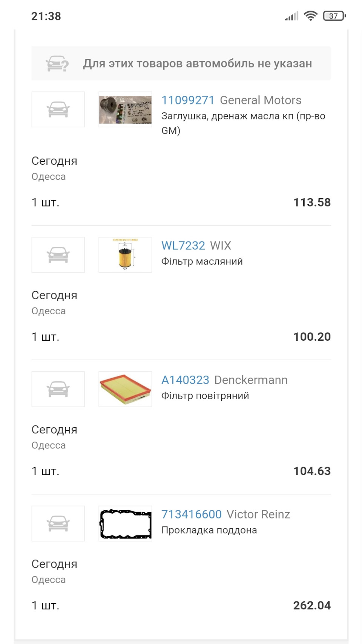View the oil pan gasket image
The width and height of the screenshot is (362, 644).
point(125,523)
